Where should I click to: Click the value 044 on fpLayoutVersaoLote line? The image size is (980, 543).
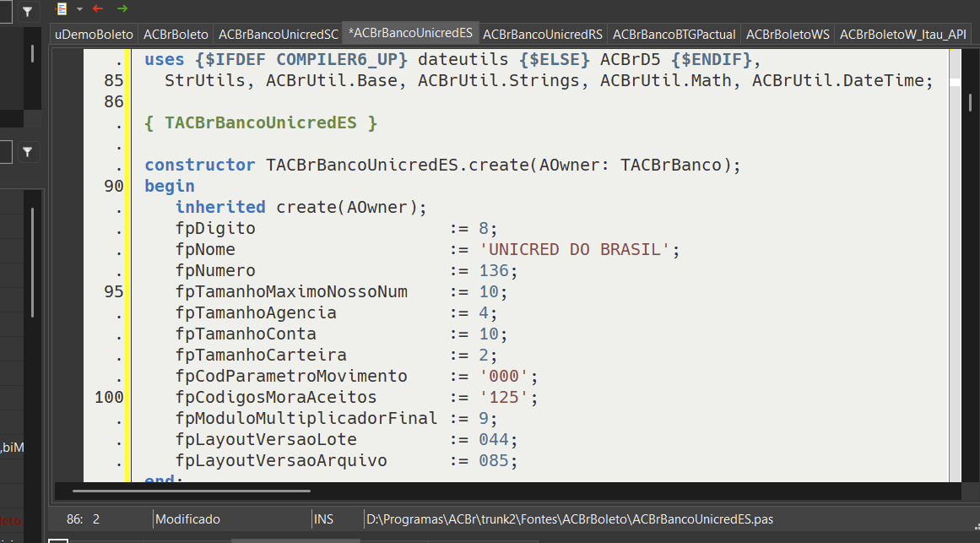[494, 440]
